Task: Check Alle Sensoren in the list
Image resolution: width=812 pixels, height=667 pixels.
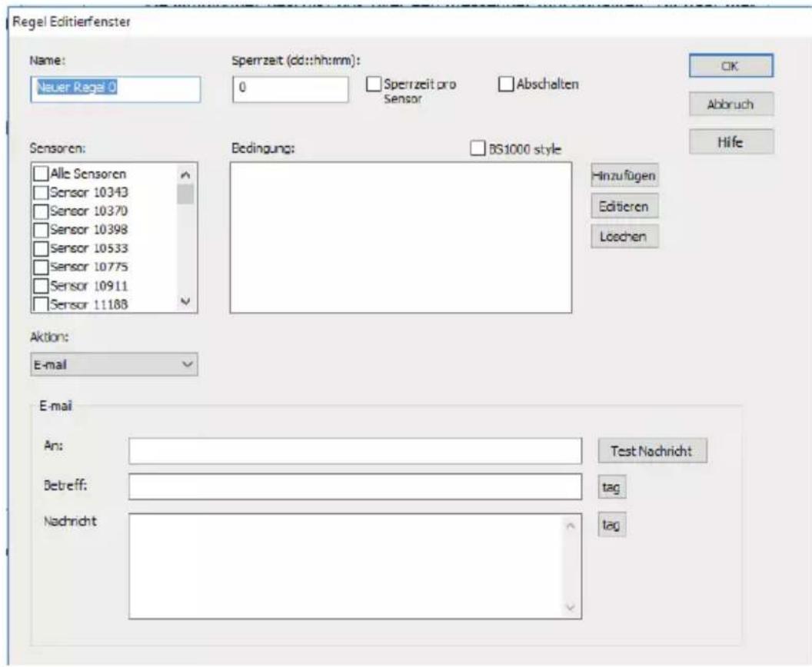Action: 41,174
